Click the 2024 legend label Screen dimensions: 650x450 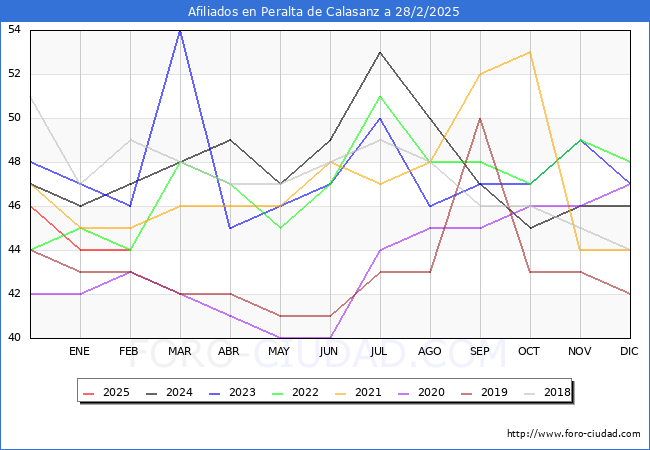tap(179, 392)
